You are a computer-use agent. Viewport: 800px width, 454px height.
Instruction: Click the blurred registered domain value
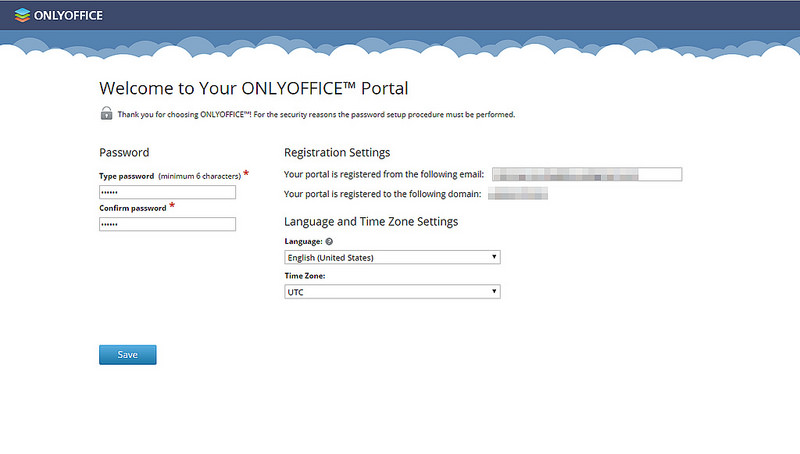point(518,193)
